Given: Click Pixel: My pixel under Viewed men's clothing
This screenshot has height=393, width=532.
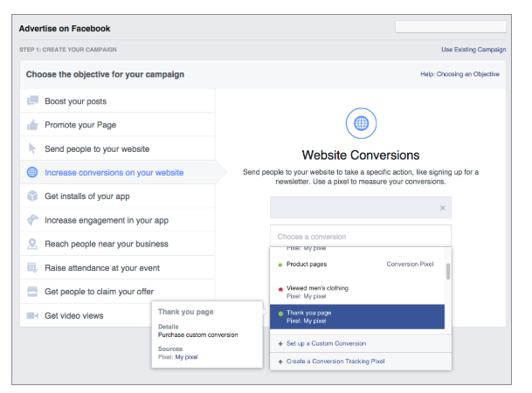Looking at the screenshot, I should (x=306, y=296).
